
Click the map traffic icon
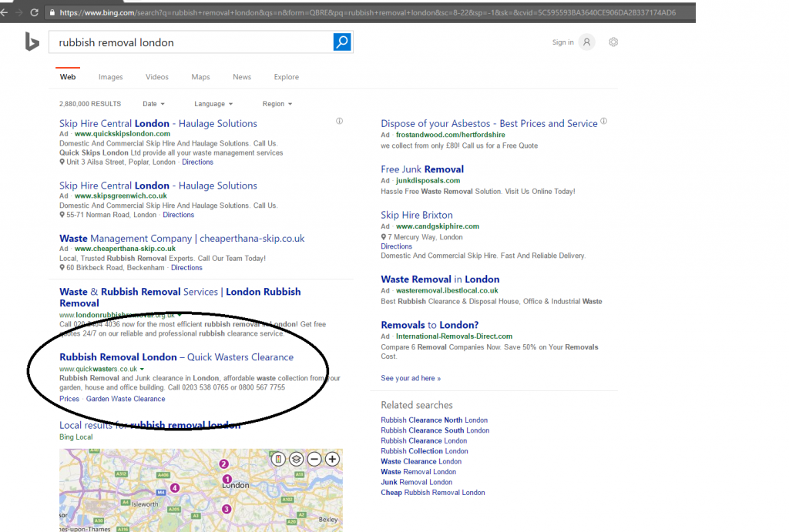pos(278,459)
